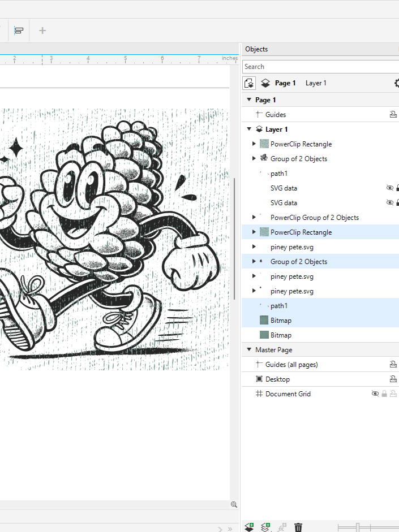
Task: Click the New Layer button
Action: pos(249,527)
